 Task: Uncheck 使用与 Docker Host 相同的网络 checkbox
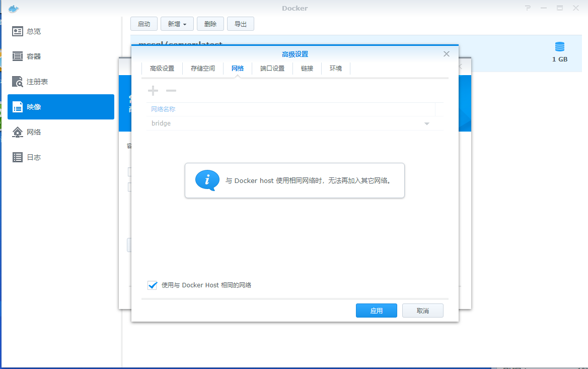(x=153, y=285)
